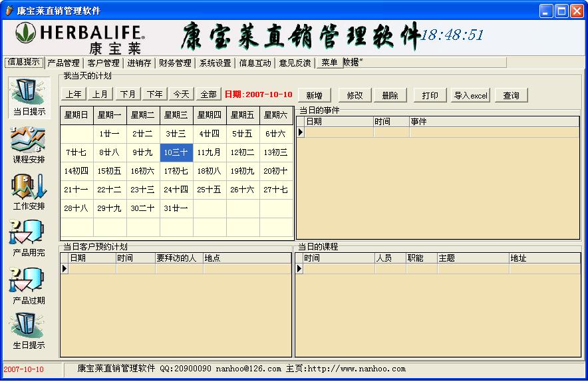
Task: Click 地点 column header
Action: click(x=247, y=258)
